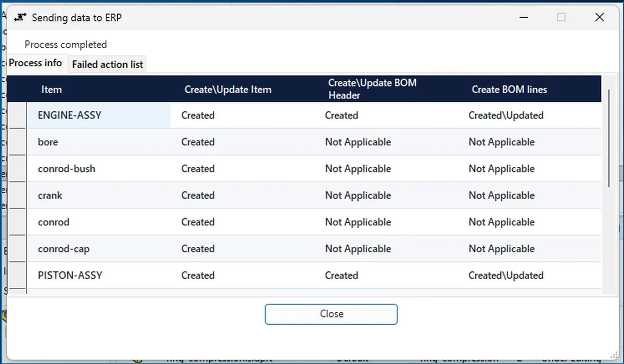Select the conrod-bush item cell
The width and height of the screenshot is (624, 364).
pos(99,168)
